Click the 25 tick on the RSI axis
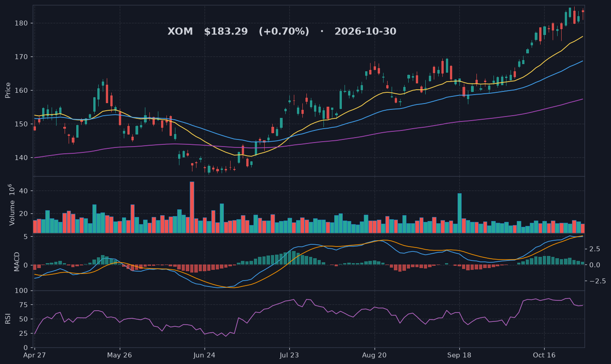 tap(24, 334)
